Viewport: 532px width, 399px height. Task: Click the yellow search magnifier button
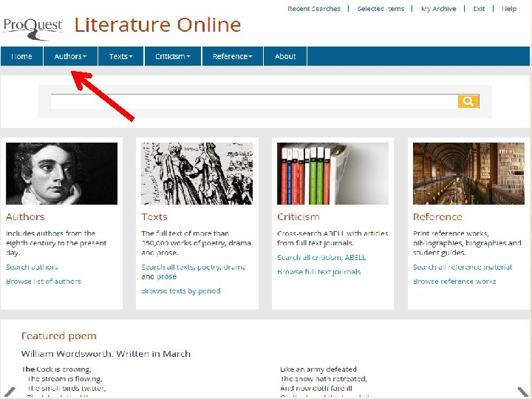tap(468, 101)
